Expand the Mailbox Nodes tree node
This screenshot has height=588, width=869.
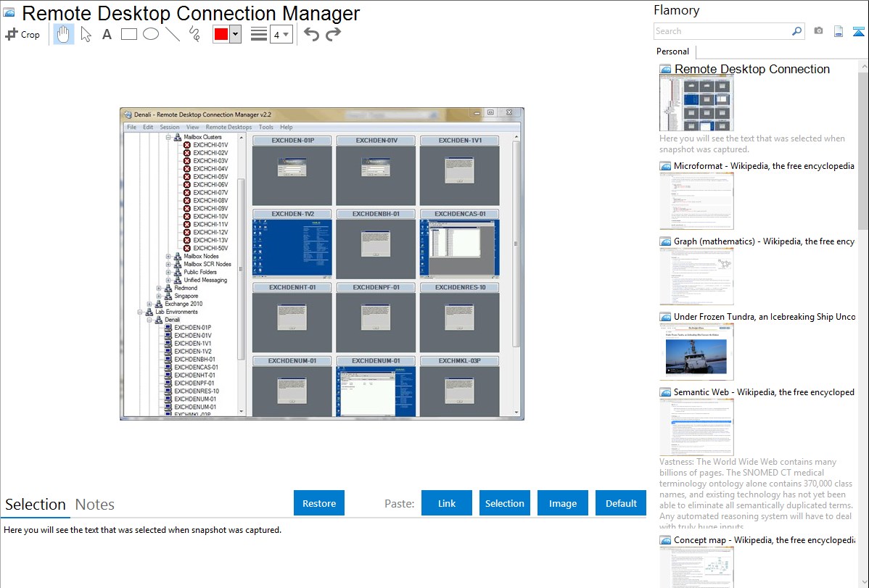click(x=168, y=256)
